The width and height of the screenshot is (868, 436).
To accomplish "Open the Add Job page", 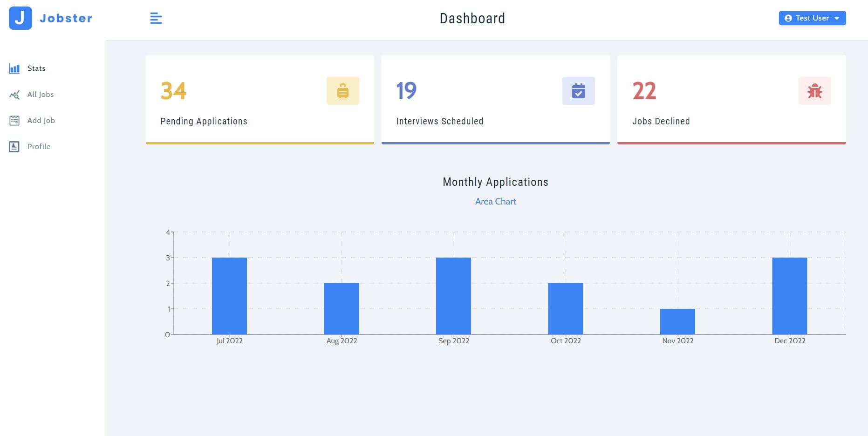I will pyautogui.click(x=41, y=120).
